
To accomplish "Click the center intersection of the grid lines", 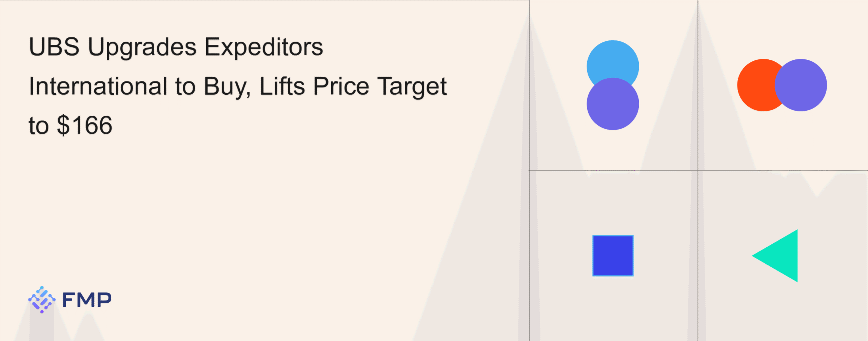I will 698,171.
